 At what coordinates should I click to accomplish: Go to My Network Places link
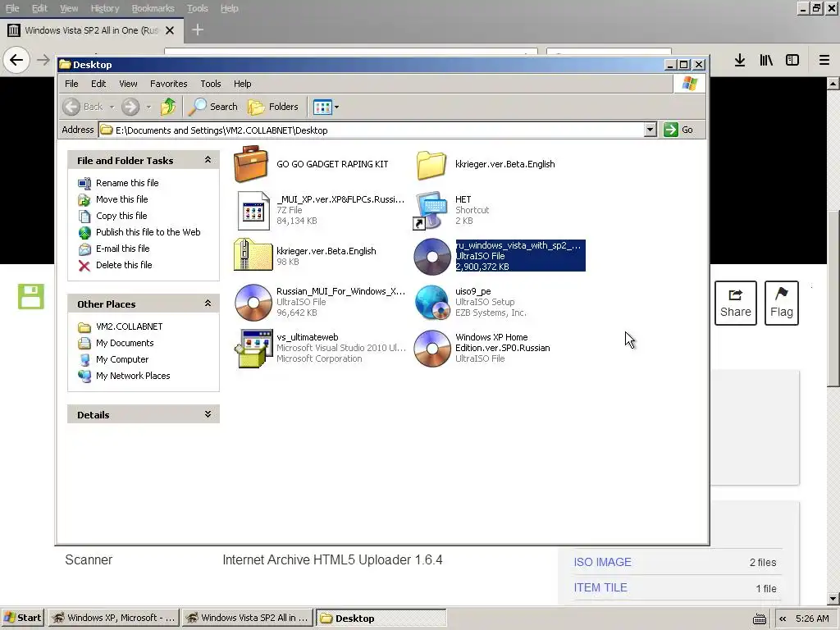133,376
